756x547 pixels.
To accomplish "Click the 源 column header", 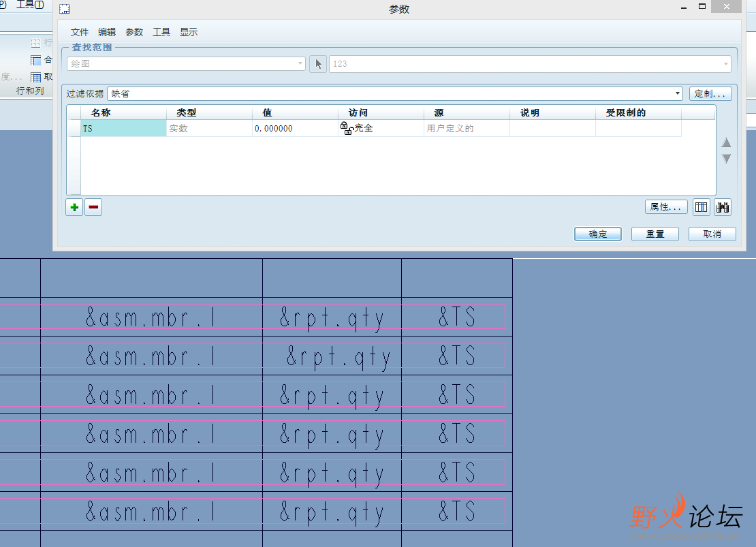I will [x=467, y=112].
